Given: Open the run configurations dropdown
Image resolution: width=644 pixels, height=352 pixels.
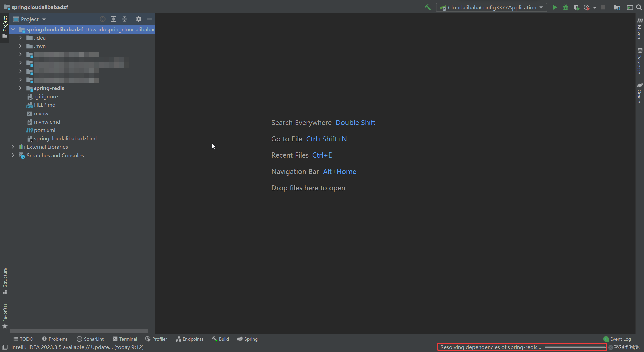Looking at the screenshot, I should (x=541, y=7).
